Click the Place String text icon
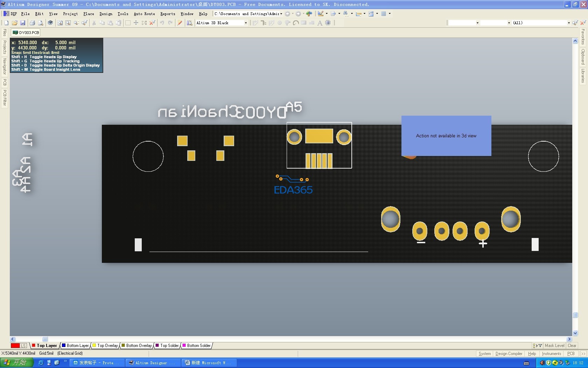 coord(320,23)
